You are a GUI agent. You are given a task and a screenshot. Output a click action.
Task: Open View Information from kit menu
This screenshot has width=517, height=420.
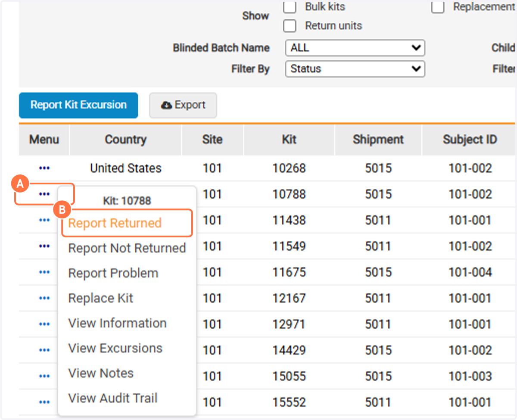(x=118, y=323)
